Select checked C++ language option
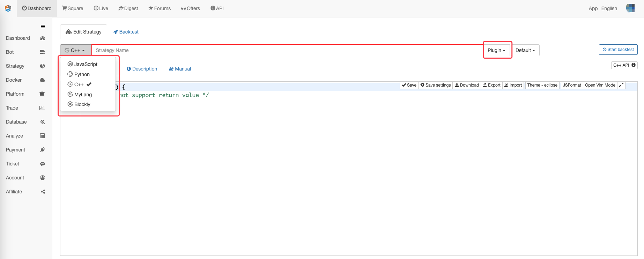The image size is (644, 259). (88, 84)
